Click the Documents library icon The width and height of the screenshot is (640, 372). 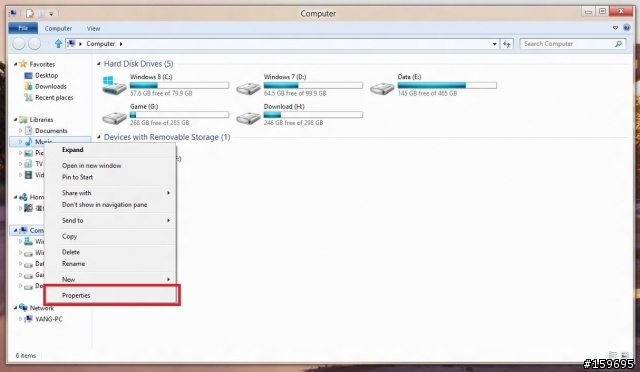coord(28,131)
